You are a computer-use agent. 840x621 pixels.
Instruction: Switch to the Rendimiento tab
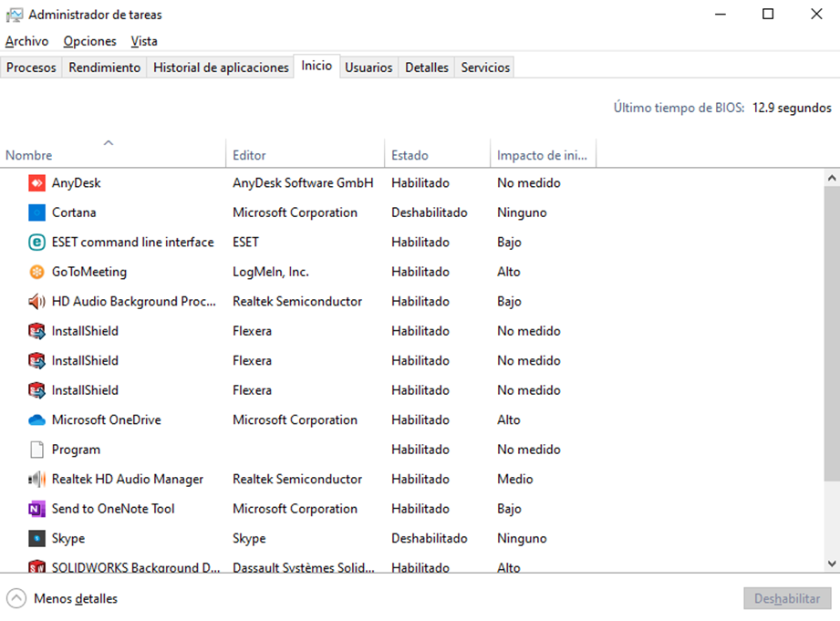point(105,67)
